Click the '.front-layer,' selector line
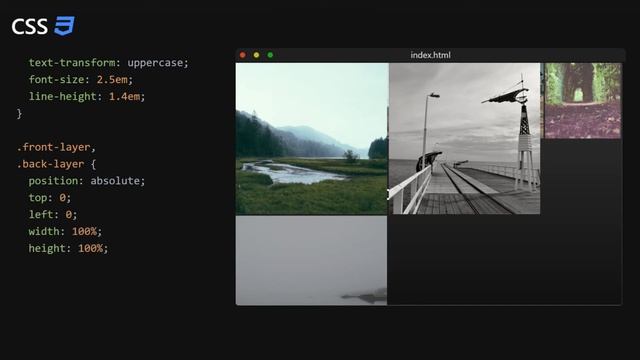This screenshot has height=360, width=640. [56, 147]
